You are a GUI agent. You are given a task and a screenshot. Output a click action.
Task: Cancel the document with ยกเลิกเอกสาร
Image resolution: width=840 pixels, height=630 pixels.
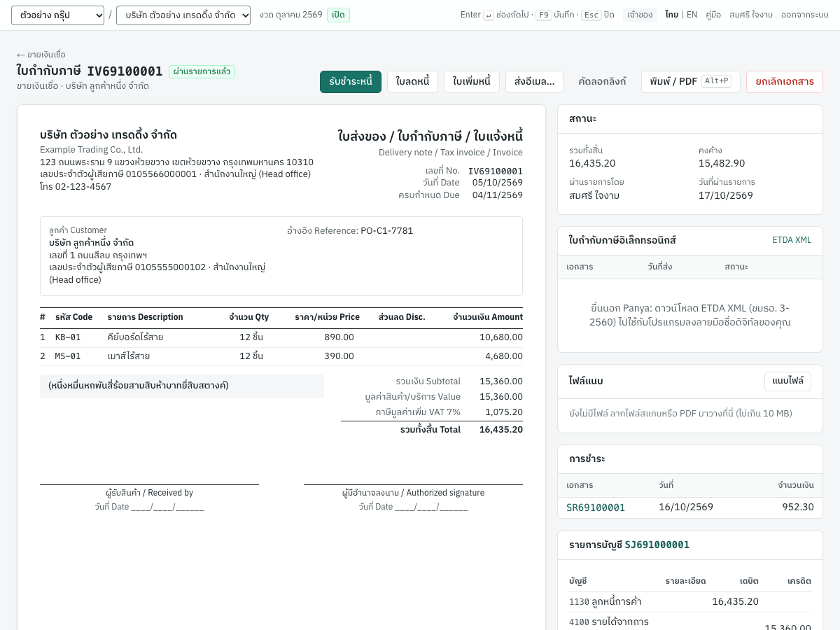785,82
